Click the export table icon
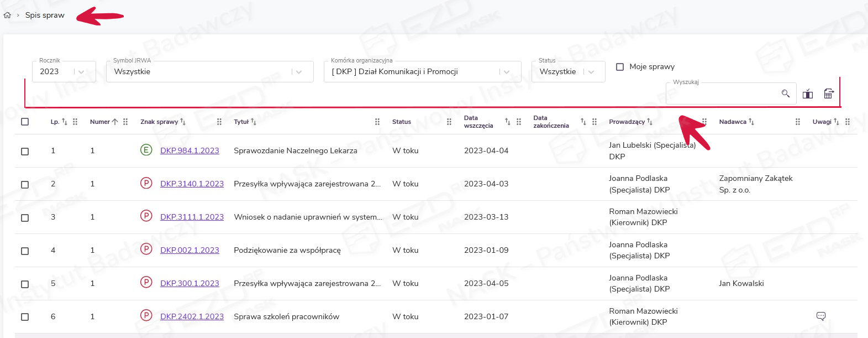This screenshot has width=868, height=338. click(828, 93)
